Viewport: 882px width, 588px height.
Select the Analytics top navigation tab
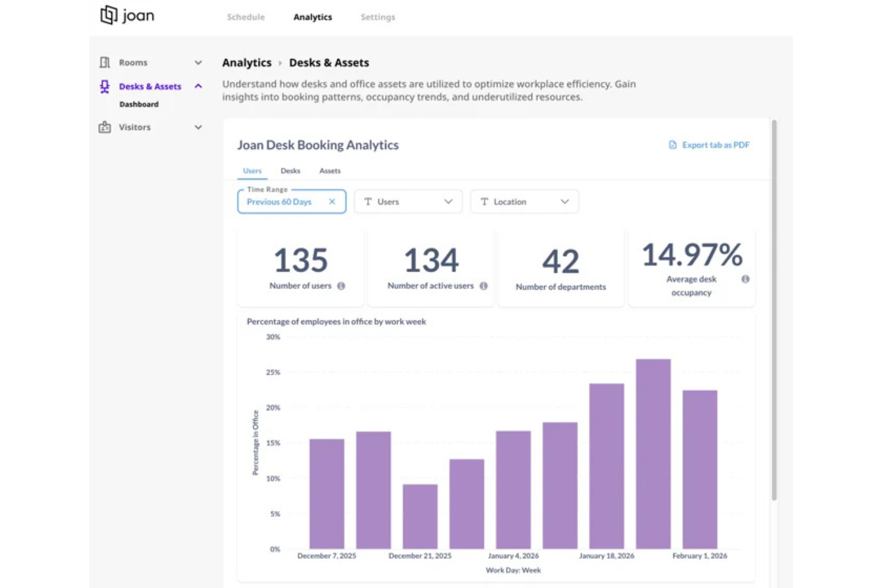coord(313,17)
